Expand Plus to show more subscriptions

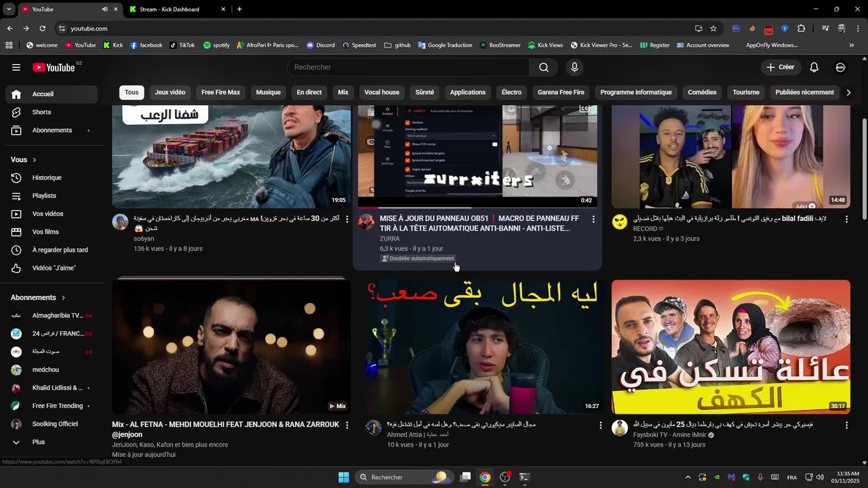coord(52,442)
